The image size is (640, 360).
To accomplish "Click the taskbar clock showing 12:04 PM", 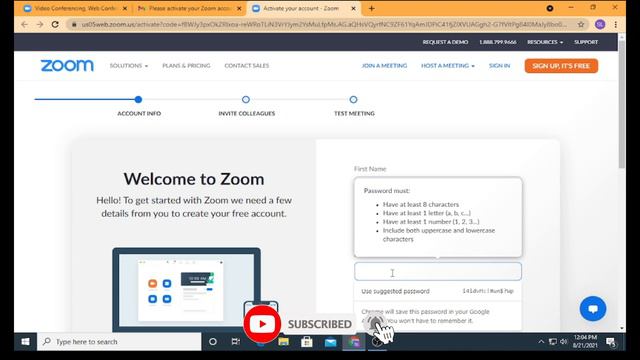I will 585,341.
